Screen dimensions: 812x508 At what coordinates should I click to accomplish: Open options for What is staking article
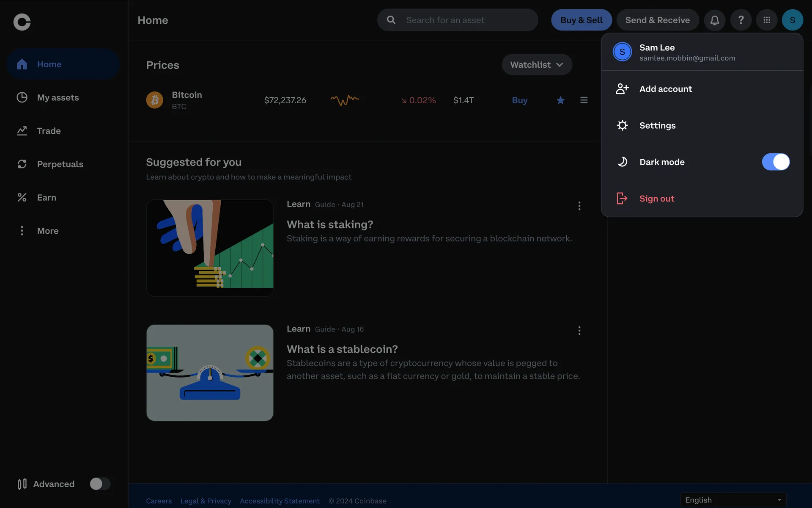point(579,206)
